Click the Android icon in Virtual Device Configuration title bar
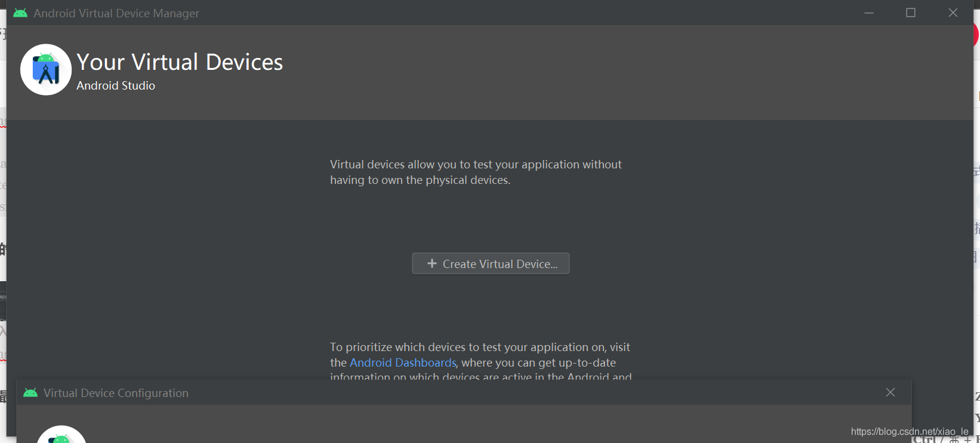Image resolution: width=980 pixels, height=443 pixels. pyautogui.click(x=30, y=393)
